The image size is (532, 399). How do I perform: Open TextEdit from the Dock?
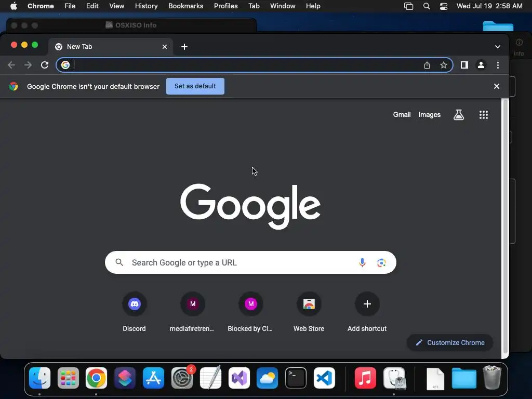[x=211, y=377]
